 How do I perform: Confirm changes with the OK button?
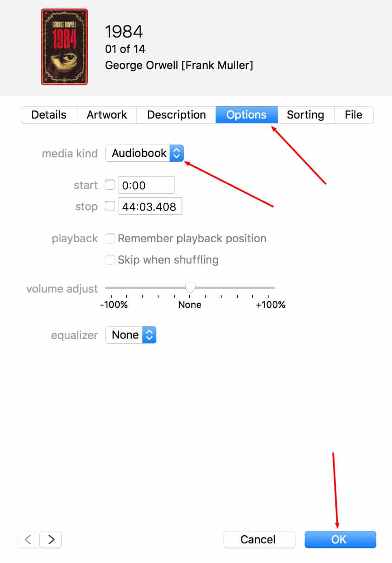click(340, 540)
